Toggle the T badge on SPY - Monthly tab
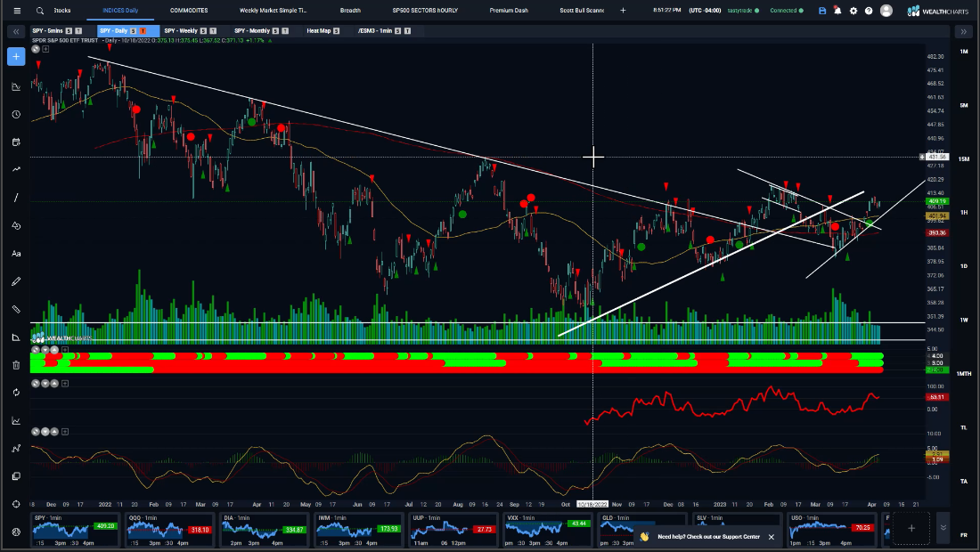Viewport: 980px width, 552px height. pos(285,30)
